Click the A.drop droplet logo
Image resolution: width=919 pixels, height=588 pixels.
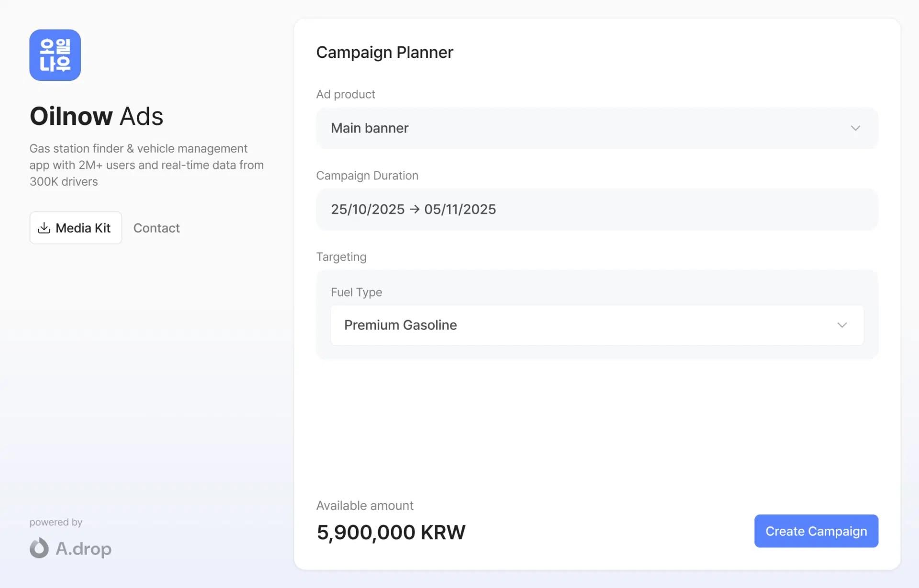[39, 548]
